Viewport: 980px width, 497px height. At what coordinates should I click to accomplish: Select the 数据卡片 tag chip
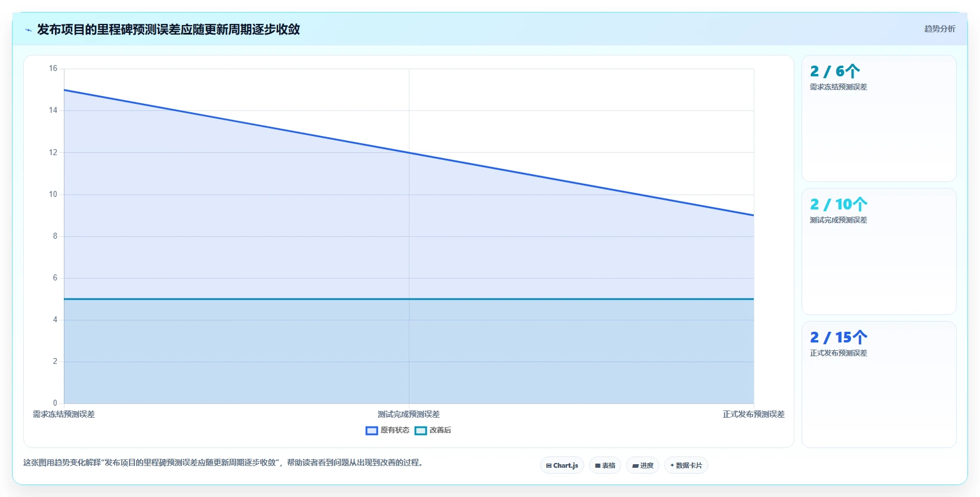pos(686,465)
